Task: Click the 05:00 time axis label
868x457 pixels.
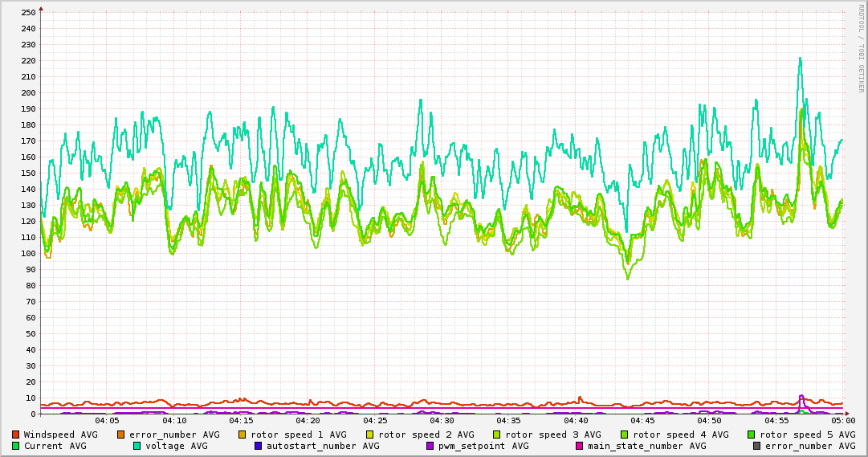Action: pos(843,421)
